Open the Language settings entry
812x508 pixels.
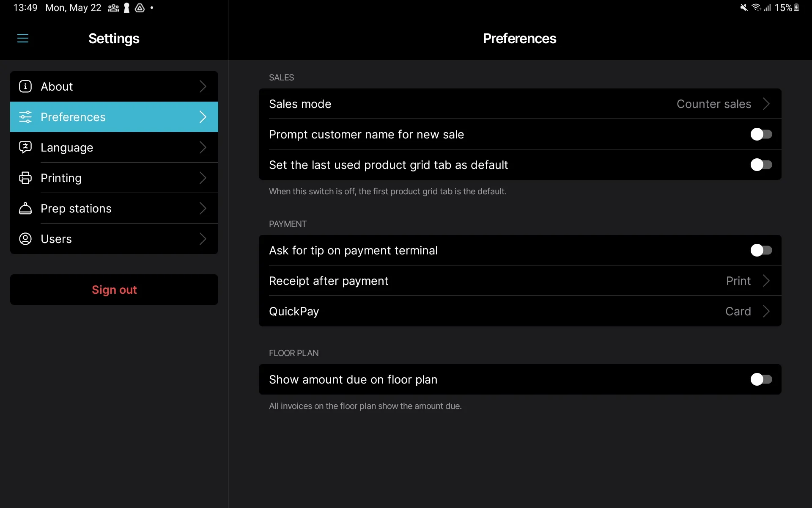(114, 147)
